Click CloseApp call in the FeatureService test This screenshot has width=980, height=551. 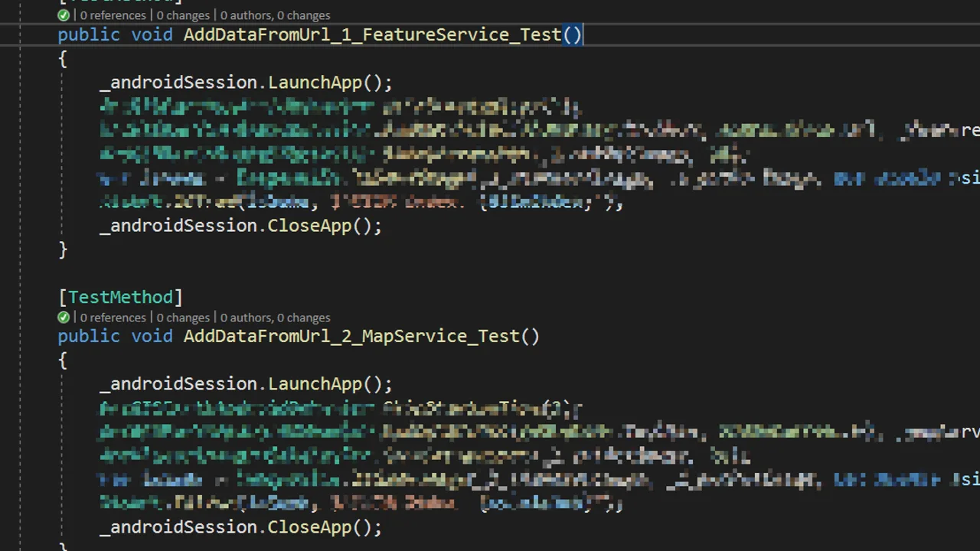point(314,226)
